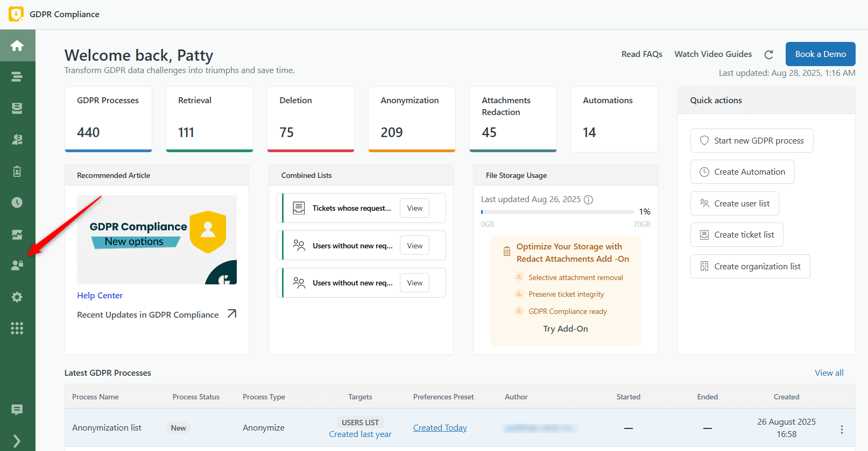Open the user with lock sidebar icon
The height and width of the screenshot is (451, 868).
pos(17,266)
